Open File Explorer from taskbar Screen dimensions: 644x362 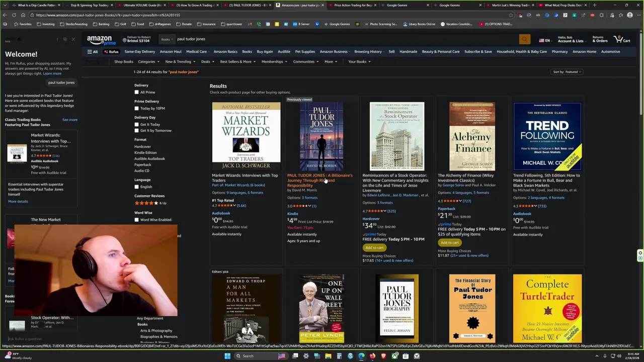pyautogui.click(x=328, y=356)
